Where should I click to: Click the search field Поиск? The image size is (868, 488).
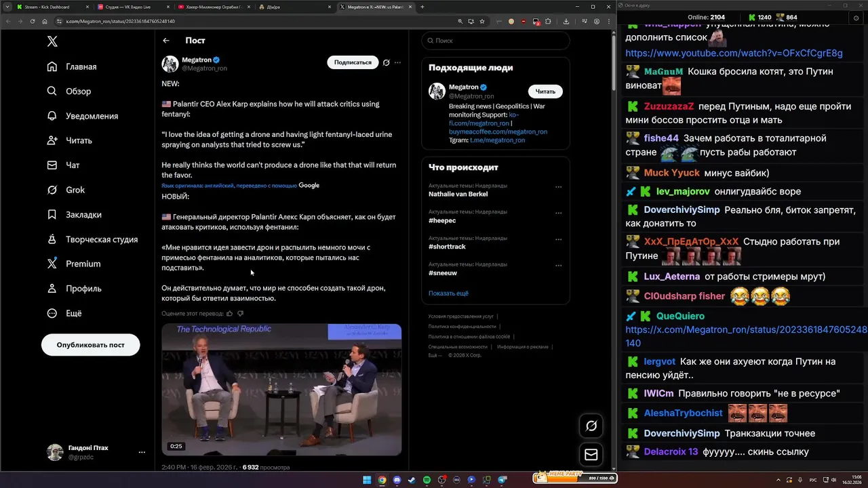[496, 41]
